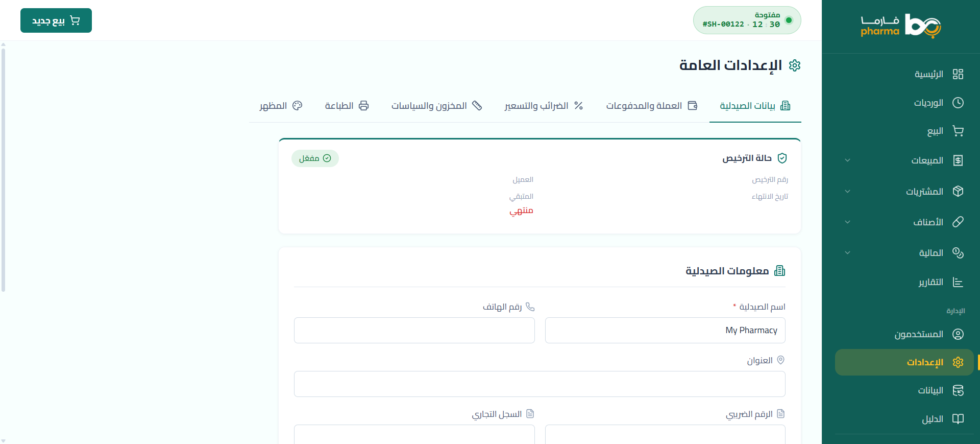The image size is (980, 444).
Task: Open التقارير sidebar link
Action: [x=904, y=282]
